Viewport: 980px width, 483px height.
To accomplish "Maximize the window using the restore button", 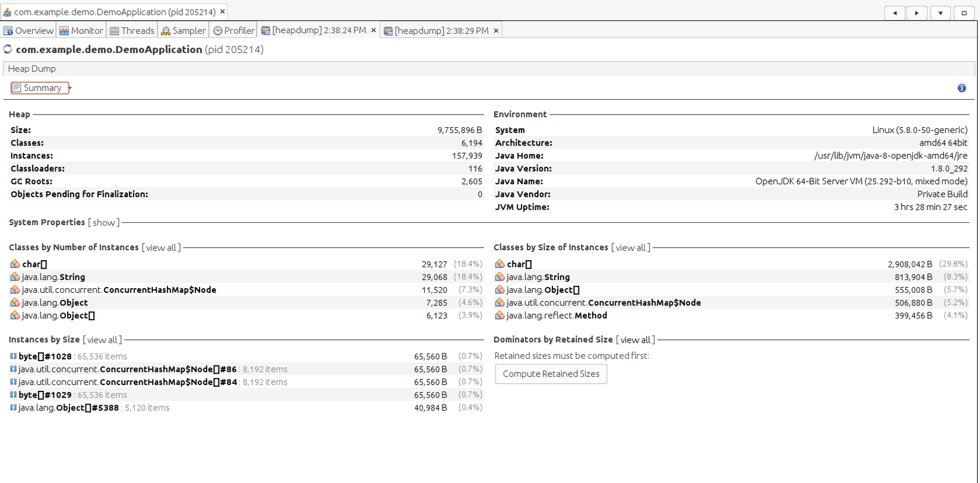I will (x=964, y=12).
